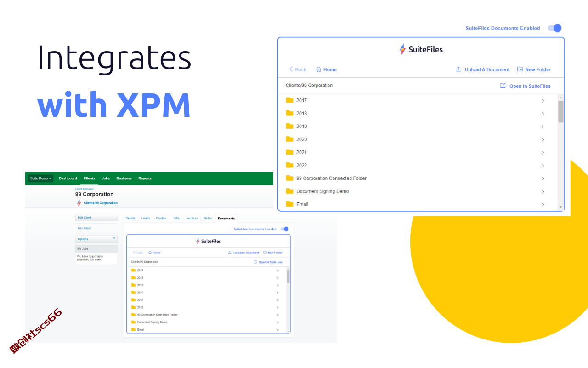The width and height of the screenshot is (588, 368).
Task: Click large panel vertical scrollbar thumb
Action: click(x=560, y=111)
